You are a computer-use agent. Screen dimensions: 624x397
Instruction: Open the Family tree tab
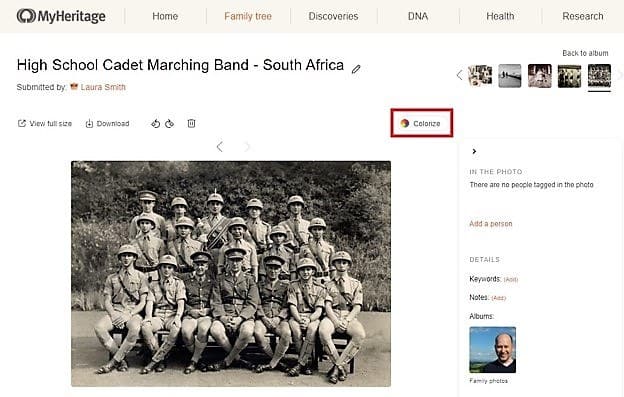248,16
